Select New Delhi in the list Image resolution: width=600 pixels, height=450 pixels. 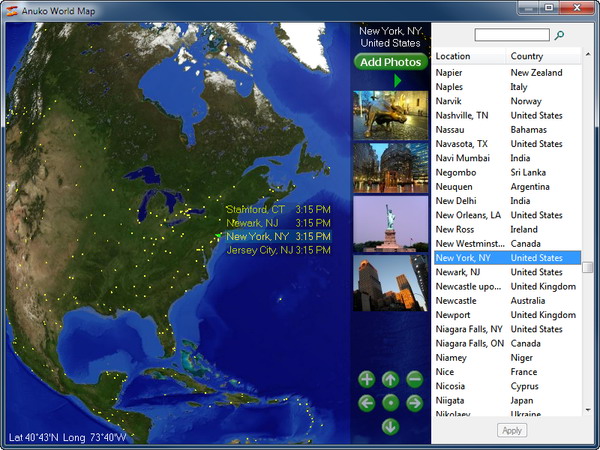pyautogui.click(x=507, y=201)
